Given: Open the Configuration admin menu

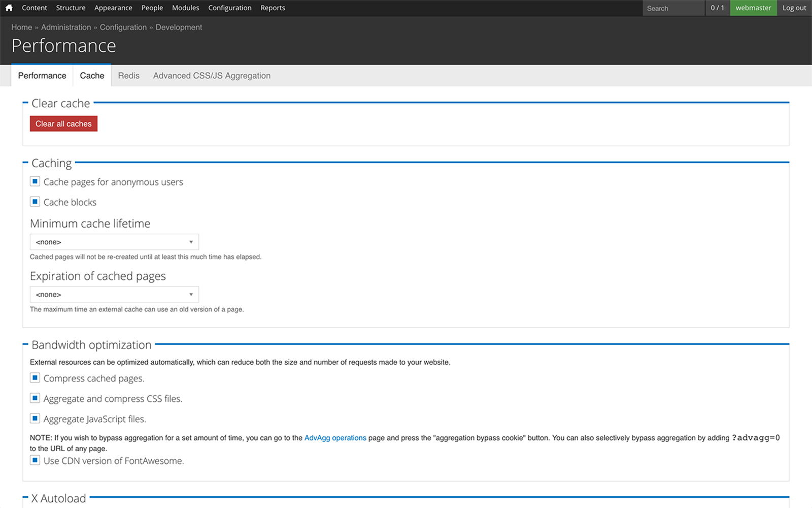Looking at the screenshot, I should click(230, 8).
